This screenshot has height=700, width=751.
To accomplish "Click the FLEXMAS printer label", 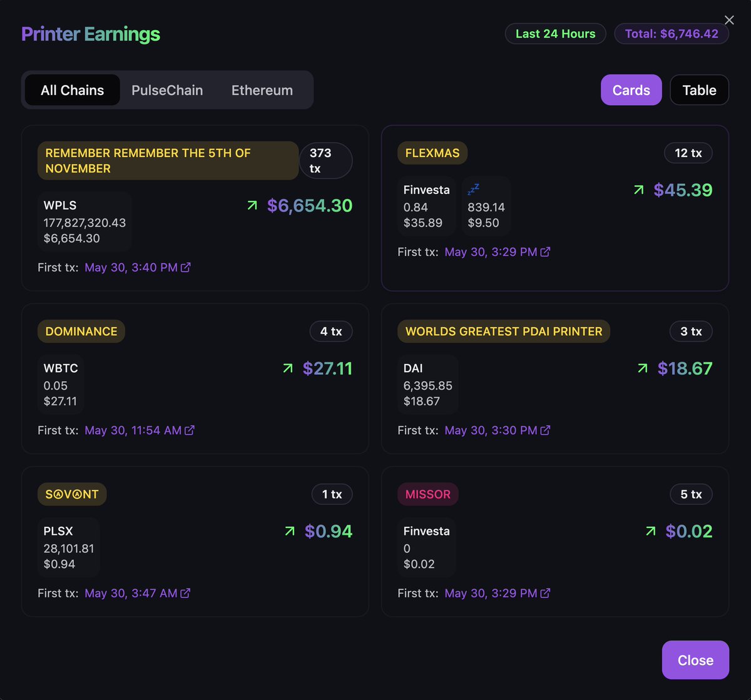I will [x=432, y=153].
